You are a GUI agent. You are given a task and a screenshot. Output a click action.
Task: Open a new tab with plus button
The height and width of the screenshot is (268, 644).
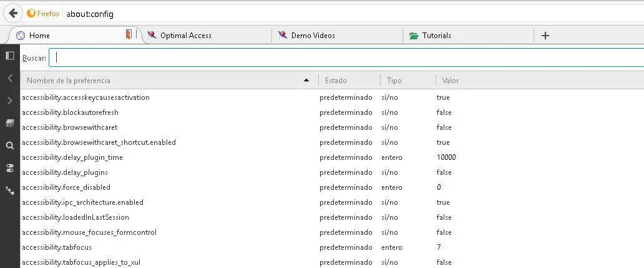[545, 36]
